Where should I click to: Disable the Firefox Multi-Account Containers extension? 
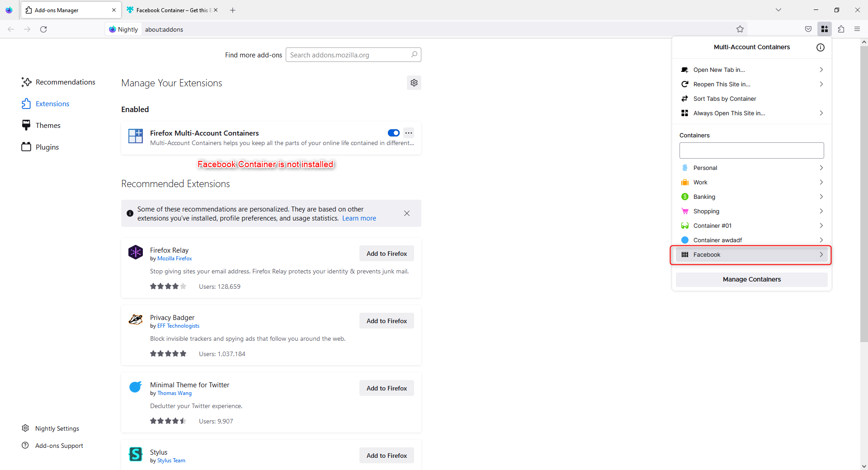click(x=393, y=133)
